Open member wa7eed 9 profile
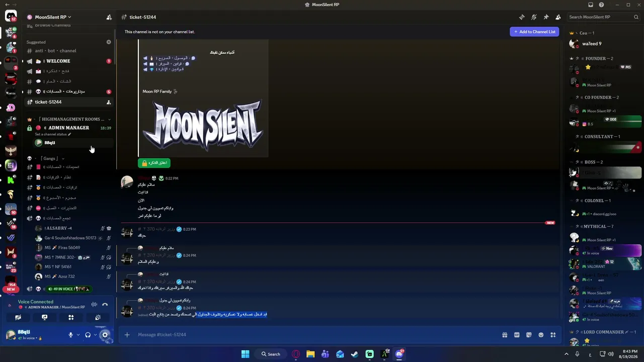 coord(605,44)
